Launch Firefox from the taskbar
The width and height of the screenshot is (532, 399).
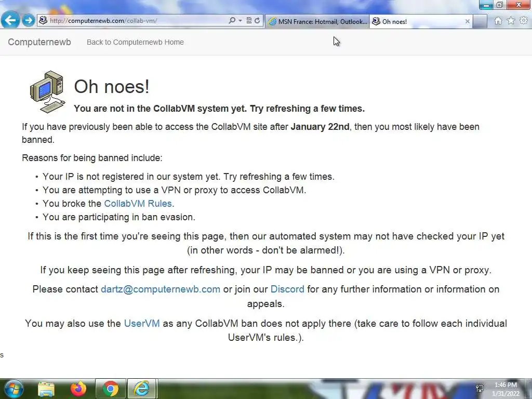[x=78, y=389]
